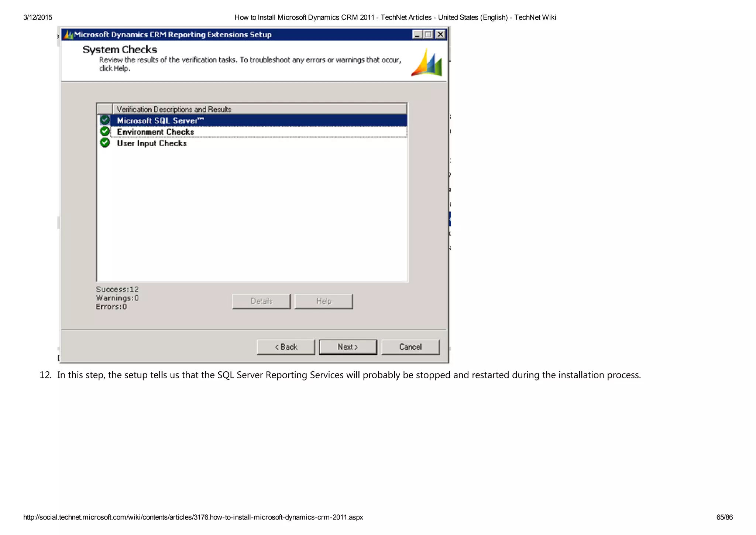The width and height of the screenshot is (756, 535).
Task: Click green check icon beside Environment Checks
Action: 105,132
